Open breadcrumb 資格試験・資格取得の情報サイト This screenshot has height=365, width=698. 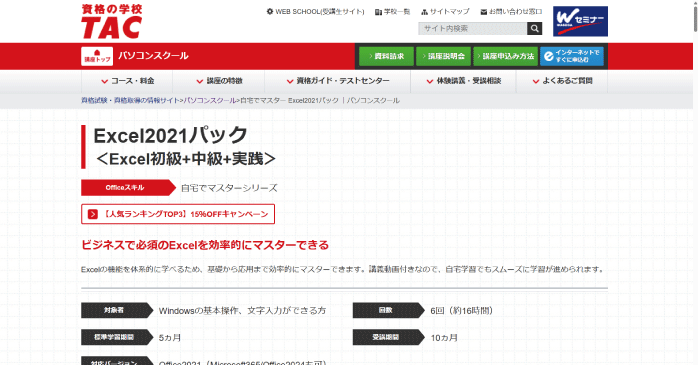tap(130, 101)
